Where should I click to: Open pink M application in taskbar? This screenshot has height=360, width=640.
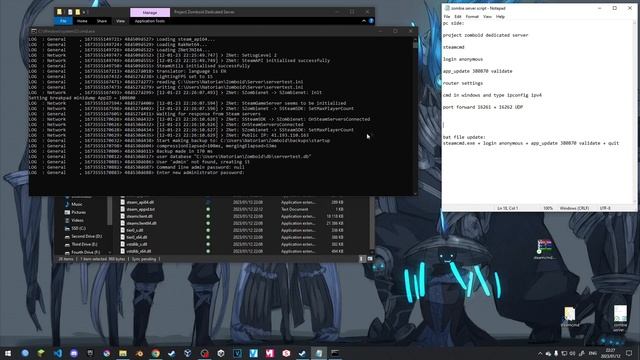click(270, 353)
